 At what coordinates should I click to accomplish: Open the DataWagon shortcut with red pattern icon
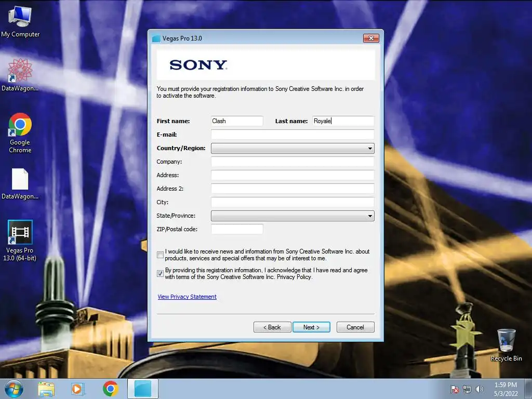point(20,75)
